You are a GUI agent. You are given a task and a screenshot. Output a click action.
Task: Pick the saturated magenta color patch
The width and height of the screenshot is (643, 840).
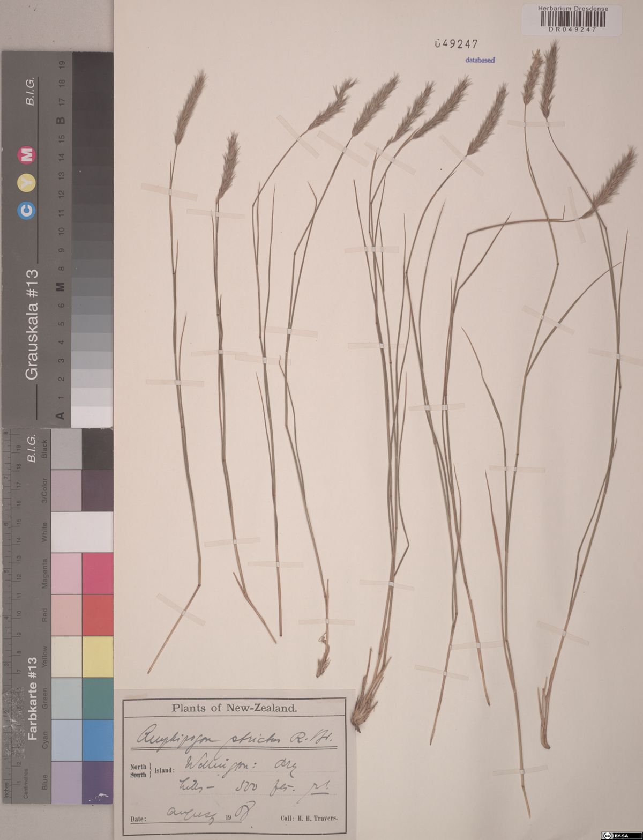click(x=98, y=574)
